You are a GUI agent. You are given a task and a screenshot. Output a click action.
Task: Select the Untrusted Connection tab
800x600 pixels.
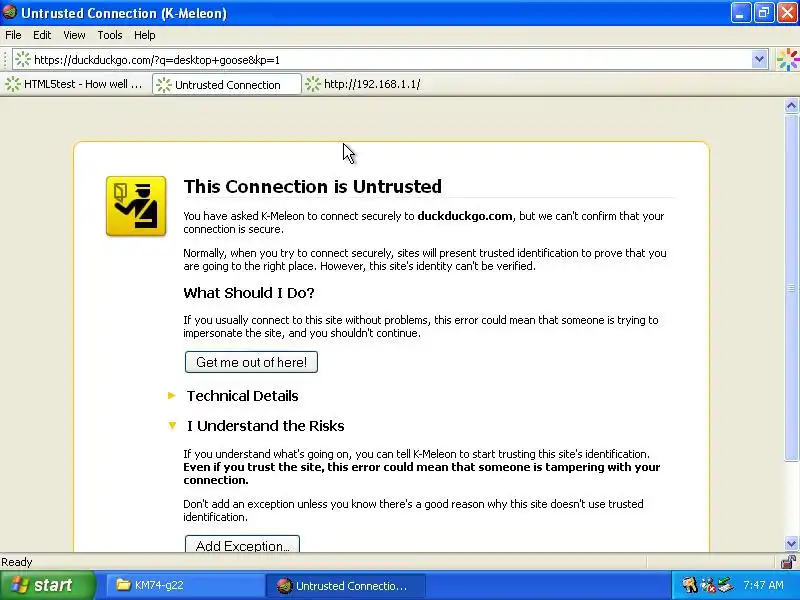(x=227, y=85)
